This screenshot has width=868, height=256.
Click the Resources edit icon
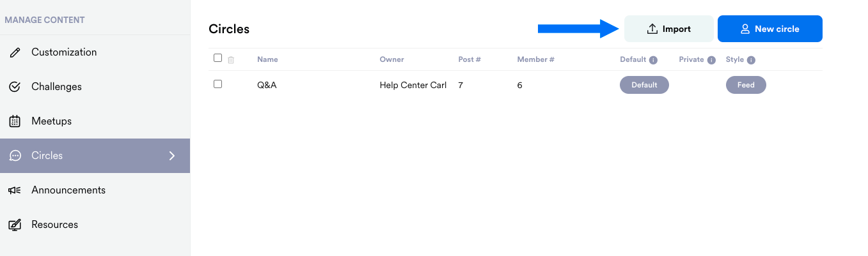coord(15,225)
